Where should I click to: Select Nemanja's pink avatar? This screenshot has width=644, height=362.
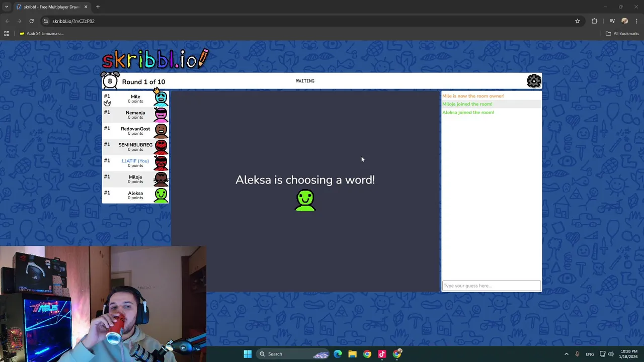[161, 115]
